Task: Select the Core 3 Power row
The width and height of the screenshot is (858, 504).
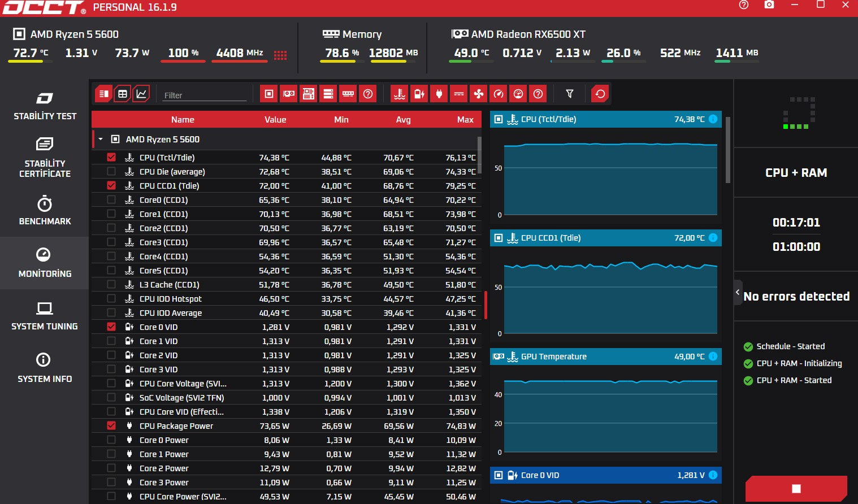Action: [286, 482]
